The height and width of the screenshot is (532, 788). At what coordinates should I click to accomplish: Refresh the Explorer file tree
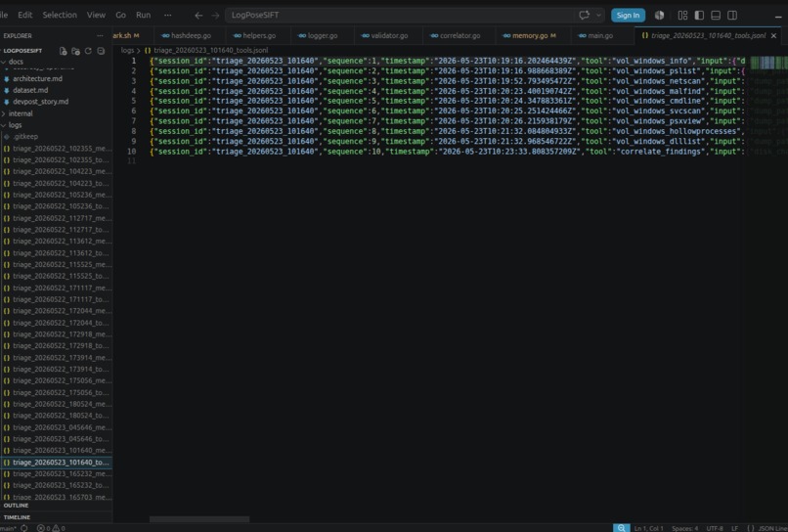tap(88, 51)
